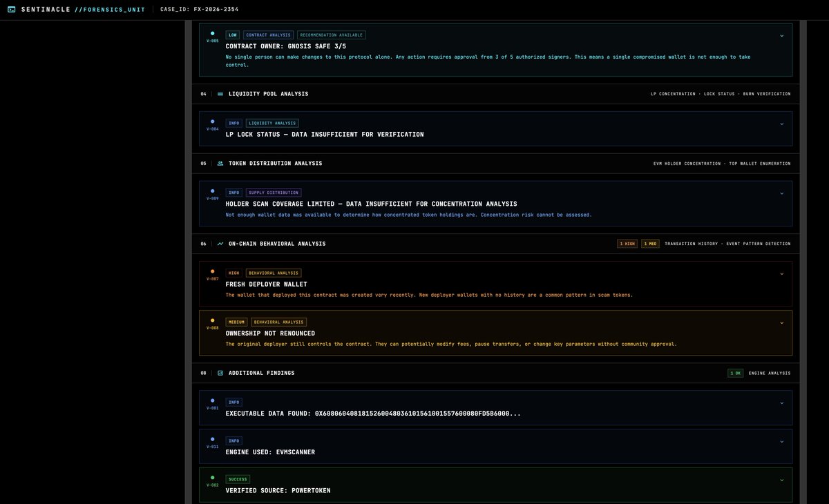Click the On-Chain Behavioral Analysis trend icon
The height and width of the screenshot is (504, 829).
(x=220, y=244)
